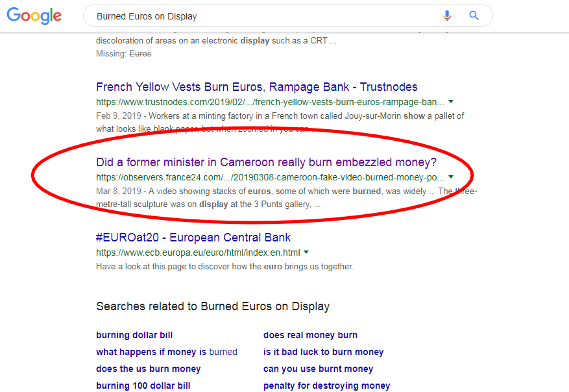Click the blue search magnifier icon
Image resolution: width=569 pixels, height=392 pixels.
[x=474, y=16]
